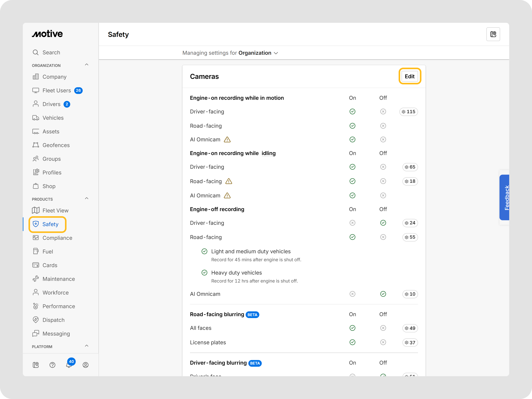Open the 49 overrides gear badge

click(x=410, y=328)
